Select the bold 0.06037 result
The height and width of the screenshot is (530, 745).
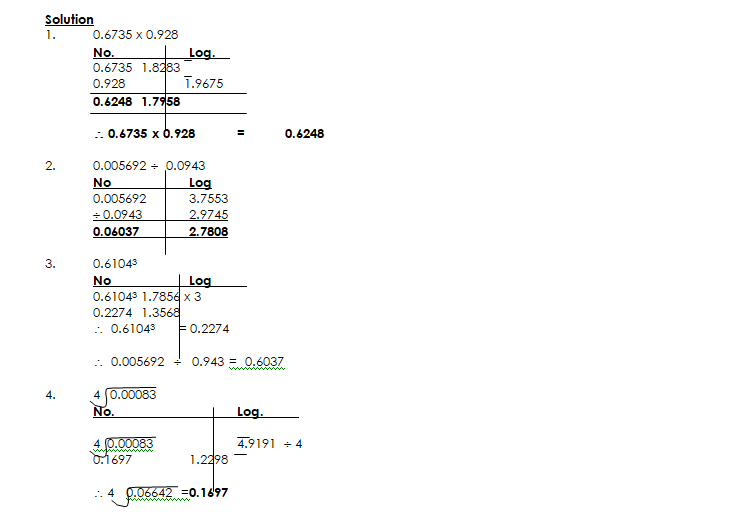point(117,232)
